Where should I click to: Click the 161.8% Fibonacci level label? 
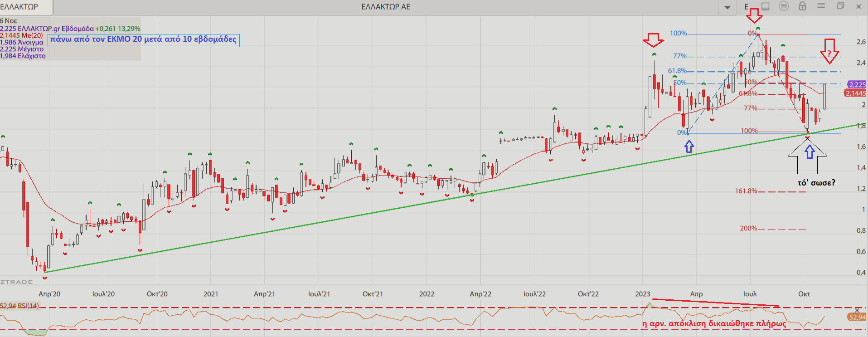746,191
